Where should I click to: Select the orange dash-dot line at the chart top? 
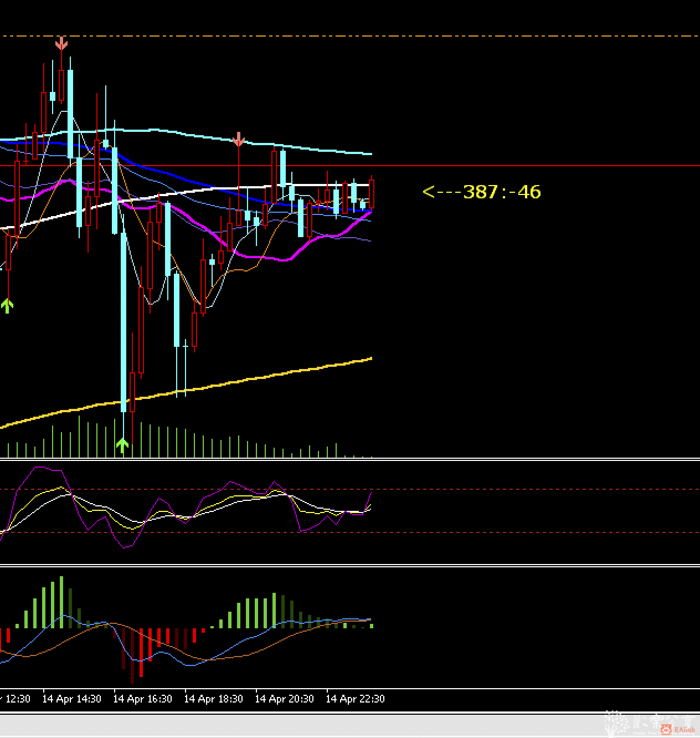tap(350, 36)
